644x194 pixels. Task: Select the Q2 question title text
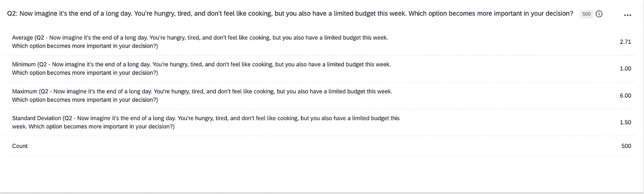[x=290, y=14]
